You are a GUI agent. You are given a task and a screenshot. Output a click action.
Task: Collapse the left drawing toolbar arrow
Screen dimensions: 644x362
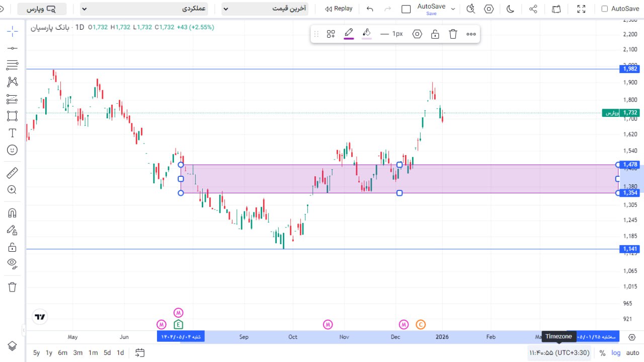pyautogui.click(x=23, y=330)
